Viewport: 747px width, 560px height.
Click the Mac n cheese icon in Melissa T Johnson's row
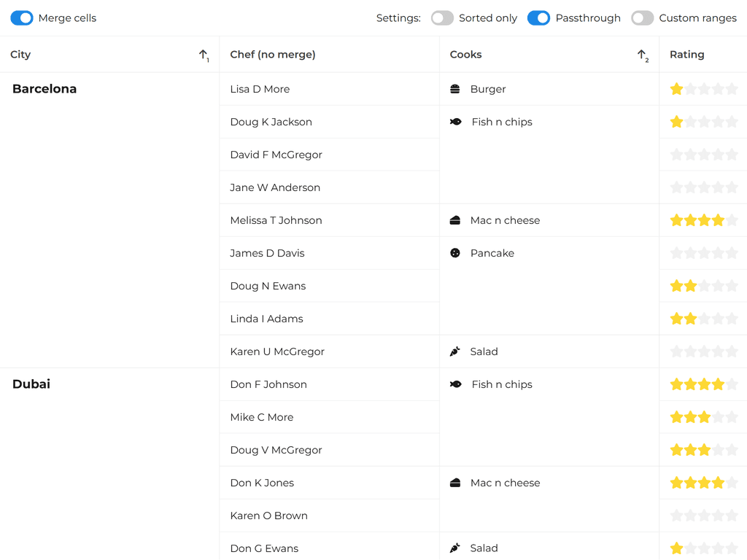tap(455, 220)
